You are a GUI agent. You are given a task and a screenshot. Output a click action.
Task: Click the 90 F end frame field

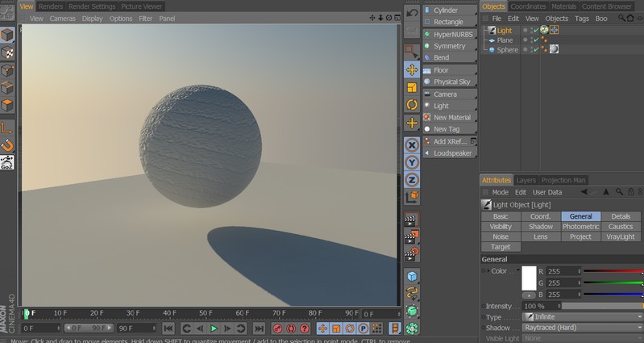tap(137, 328)
